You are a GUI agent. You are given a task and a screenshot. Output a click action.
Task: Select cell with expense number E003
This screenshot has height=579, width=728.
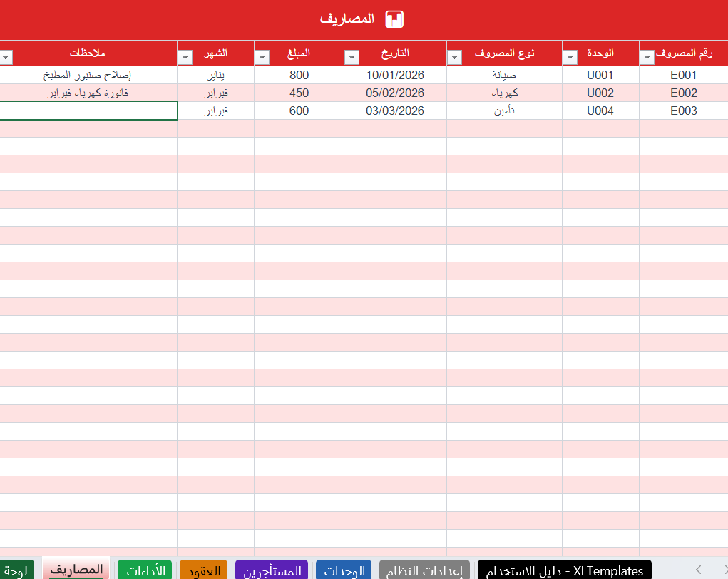click(683, 111)
